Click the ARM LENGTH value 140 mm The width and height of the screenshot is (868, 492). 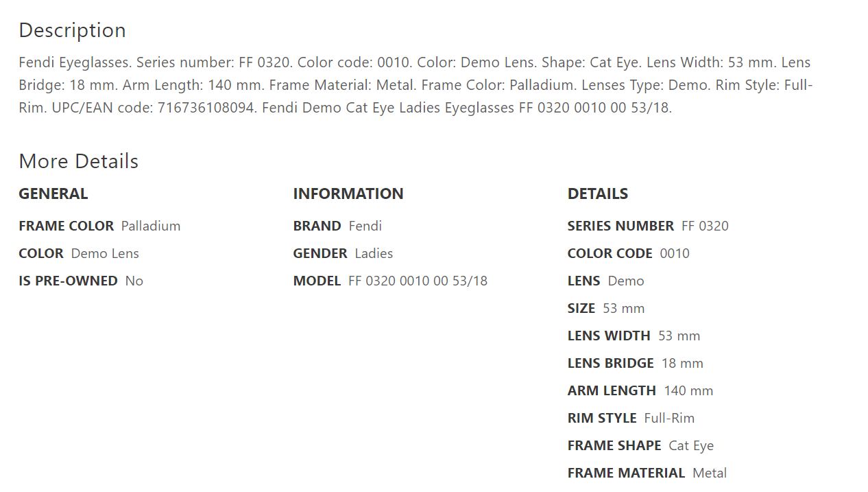click(688, 390)
